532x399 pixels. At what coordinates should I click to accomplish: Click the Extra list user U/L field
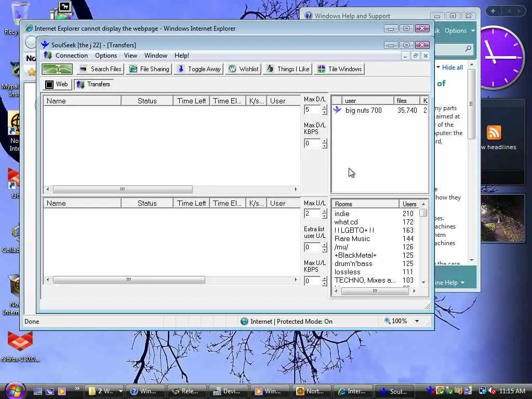(x=312, y=247)
